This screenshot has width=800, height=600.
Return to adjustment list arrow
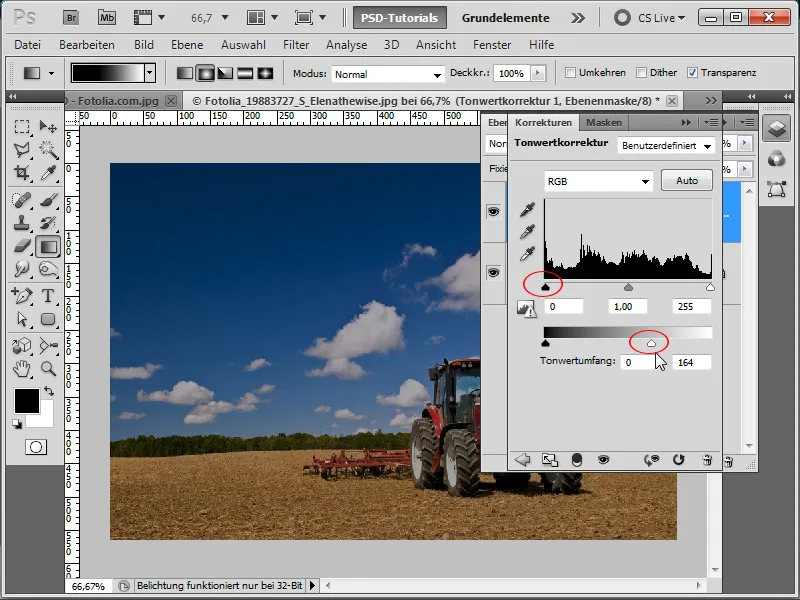522,460
